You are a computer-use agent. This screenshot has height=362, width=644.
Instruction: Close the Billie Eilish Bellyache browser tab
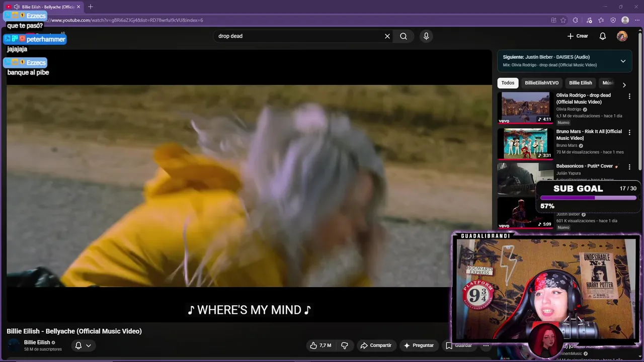[x=78, y=7]
